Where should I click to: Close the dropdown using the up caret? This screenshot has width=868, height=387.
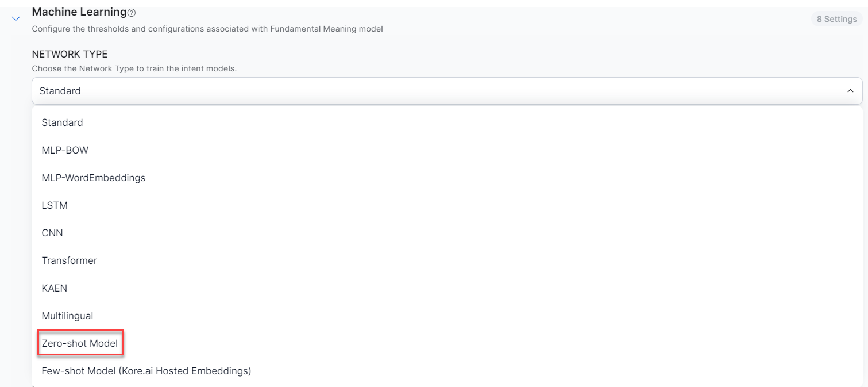point(850,91)
